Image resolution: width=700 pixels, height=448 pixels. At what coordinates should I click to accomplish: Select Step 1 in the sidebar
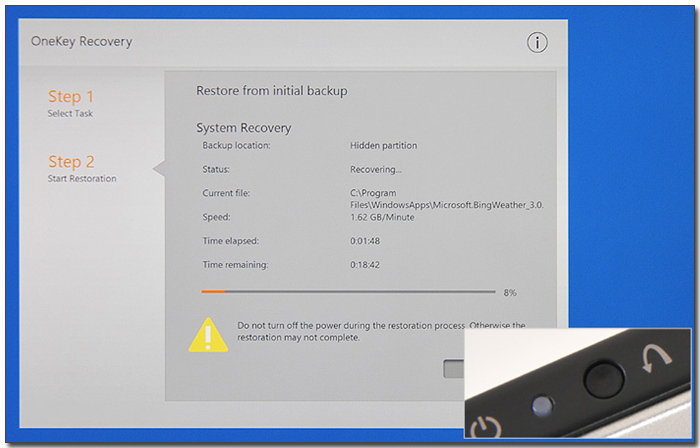[71, 97]
